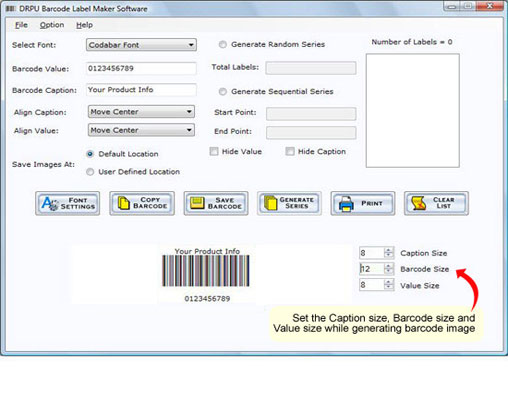Minimize the Barcode Label Maker window
This screenshot has width=508, height=398.
[x=452, y=6]
